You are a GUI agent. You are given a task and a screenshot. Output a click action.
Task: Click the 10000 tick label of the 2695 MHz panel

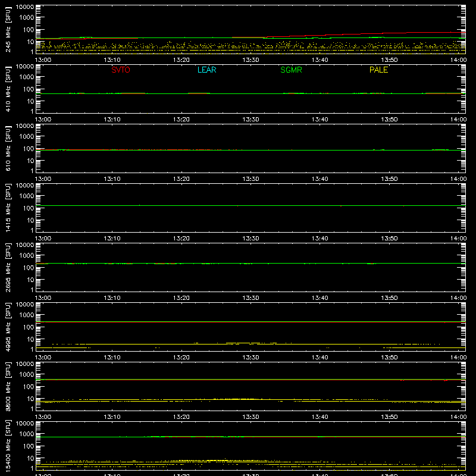(x=25, y=245)
